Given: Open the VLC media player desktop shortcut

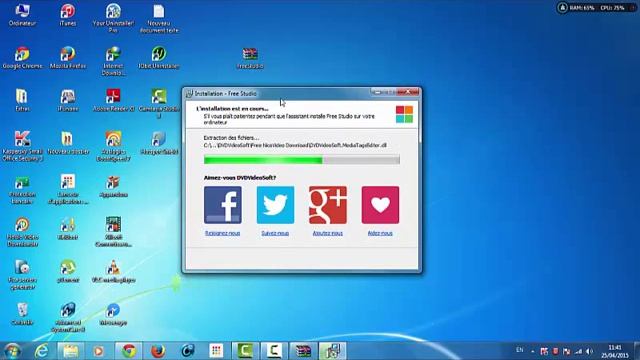Looking at the screenshot, I should point(113,271).
